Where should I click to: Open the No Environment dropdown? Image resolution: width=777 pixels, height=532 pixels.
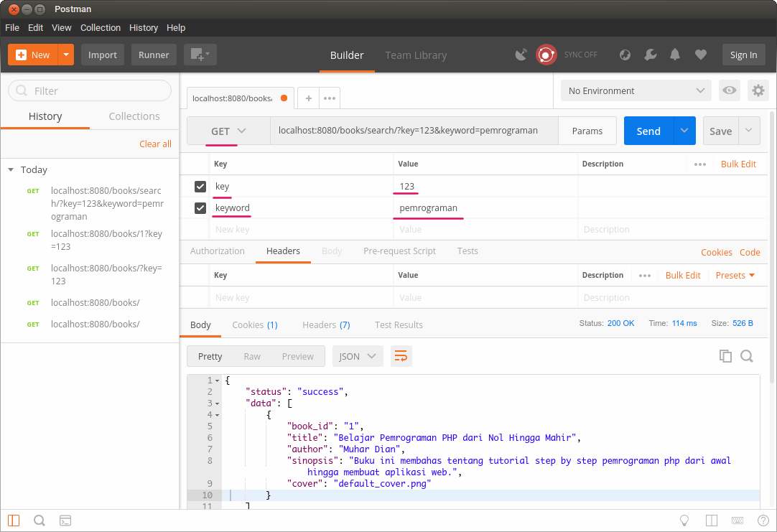click(x=635, y=90)
